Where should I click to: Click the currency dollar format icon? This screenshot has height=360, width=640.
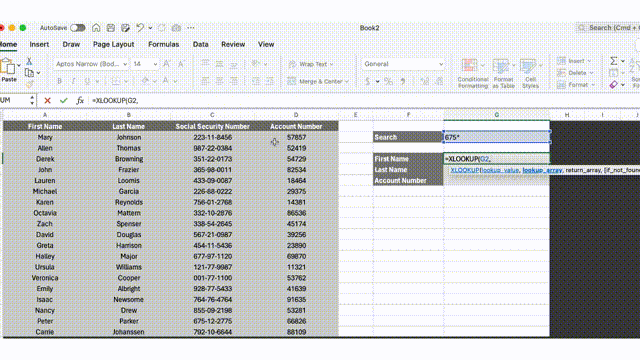pyautogui.click(x=367, y=81)
